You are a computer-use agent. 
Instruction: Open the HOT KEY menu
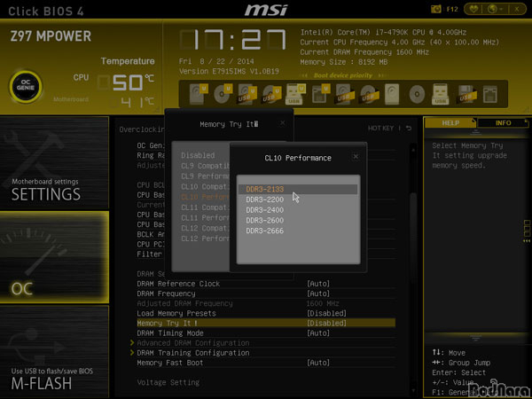click(380, 129)
